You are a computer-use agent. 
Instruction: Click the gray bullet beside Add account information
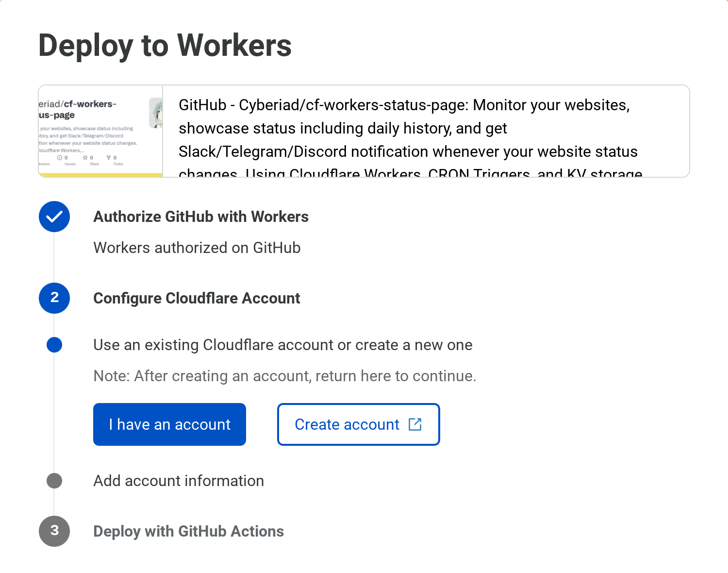[54, 481]
